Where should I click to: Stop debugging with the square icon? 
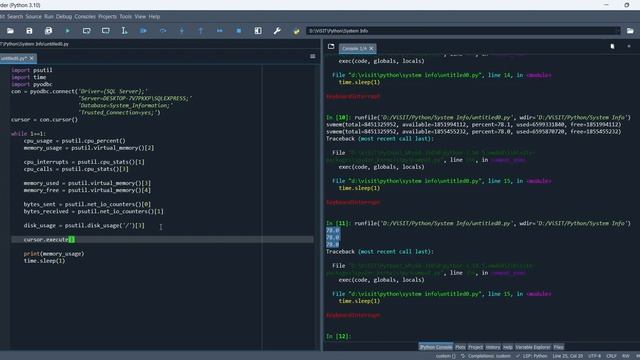(239, 31)
